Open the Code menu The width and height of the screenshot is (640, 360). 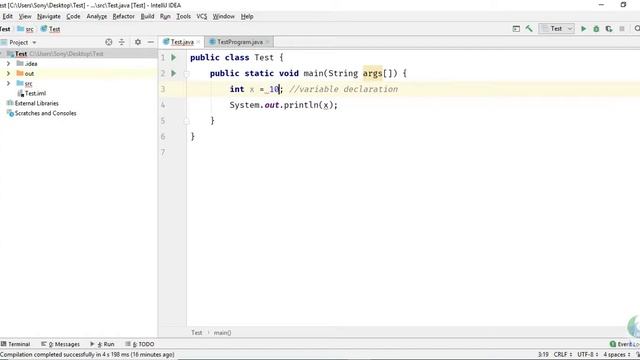coord(73,16)
